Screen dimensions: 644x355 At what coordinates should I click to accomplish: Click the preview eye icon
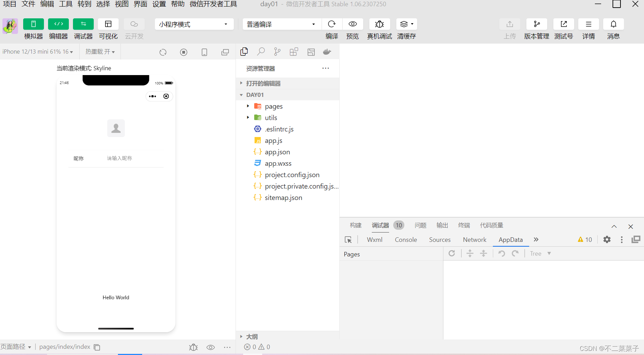click(x=353, y=24)
